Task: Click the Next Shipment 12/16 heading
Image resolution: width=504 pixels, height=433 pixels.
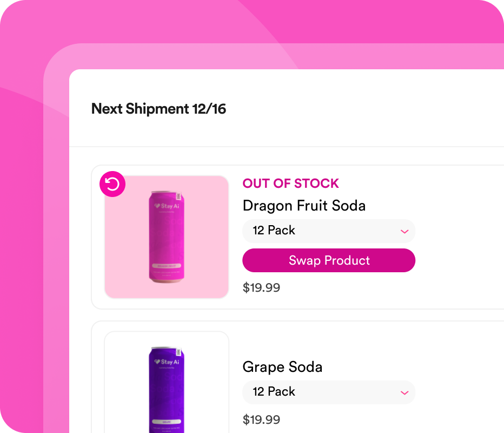Action: (x=158, y=109)
